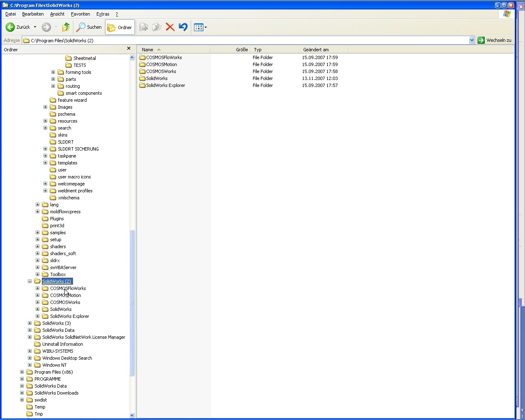
Task: Sort by the Größe column header
Action: point(230,50)
